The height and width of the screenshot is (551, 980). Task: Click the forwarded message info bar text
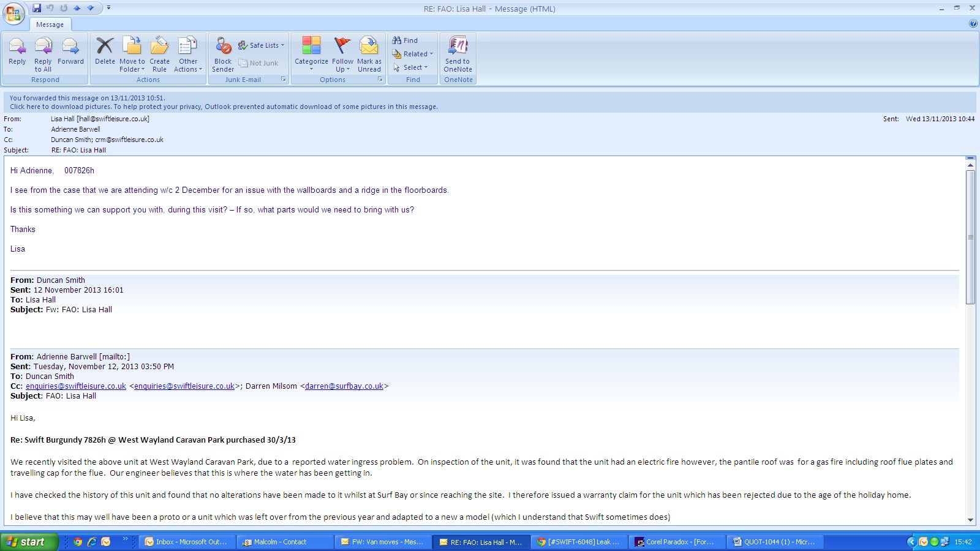[88, 98]
